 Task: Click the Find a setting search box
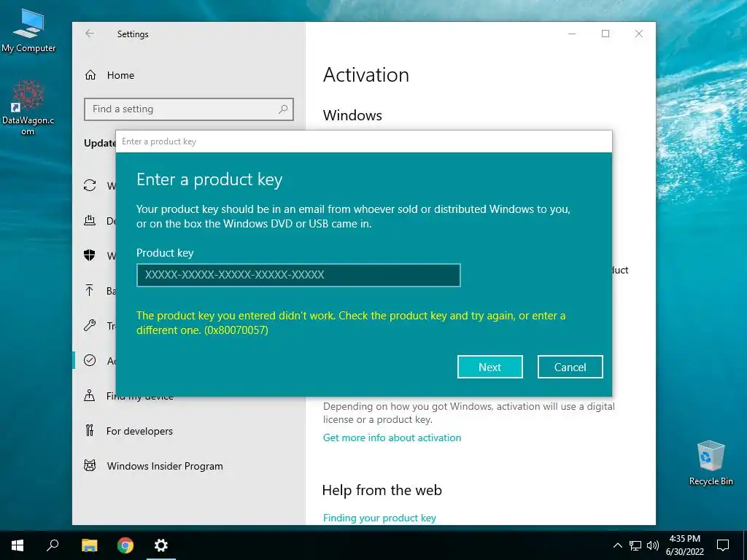(189, 109)
